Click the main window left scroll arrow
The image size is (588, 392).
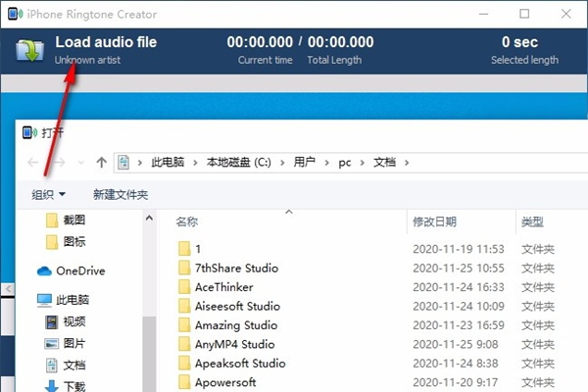[x=8, y=289]
